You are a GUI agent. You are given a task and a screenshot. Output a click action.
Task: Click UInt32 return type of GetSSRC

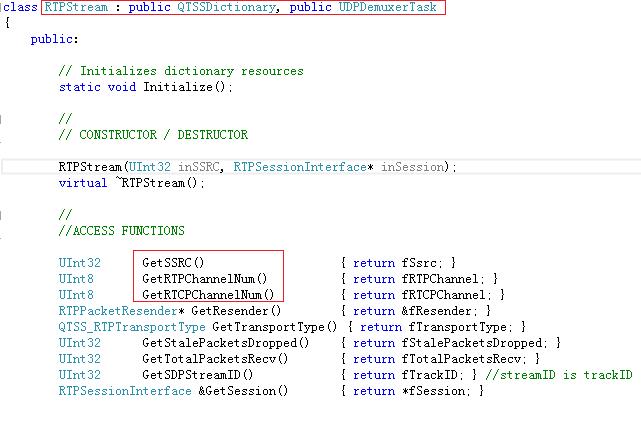(80, 263)
